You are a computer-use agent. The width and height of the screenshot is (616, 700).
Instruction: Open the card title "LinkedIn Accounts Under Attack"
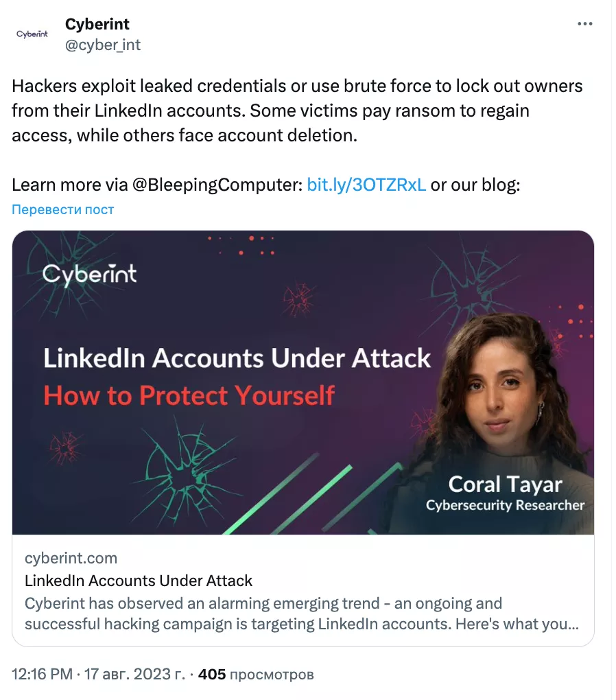139,581
